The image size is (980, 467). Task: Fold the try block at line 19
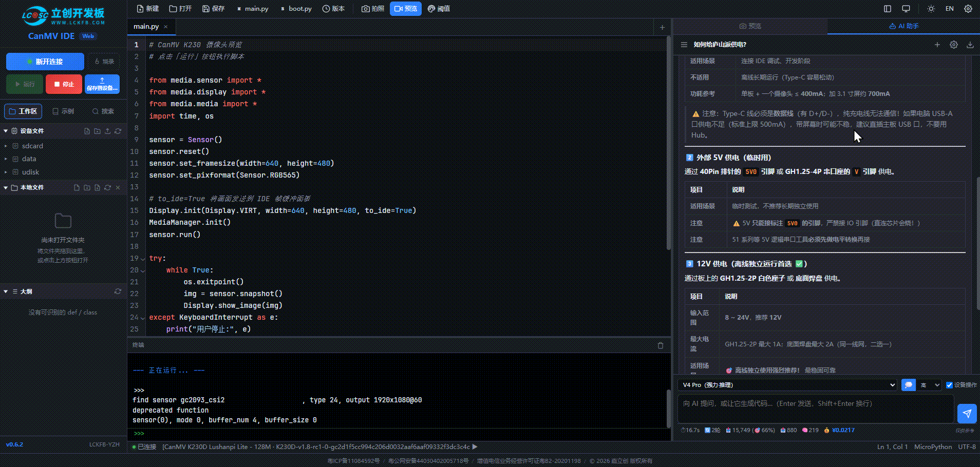tap(143, 259)
